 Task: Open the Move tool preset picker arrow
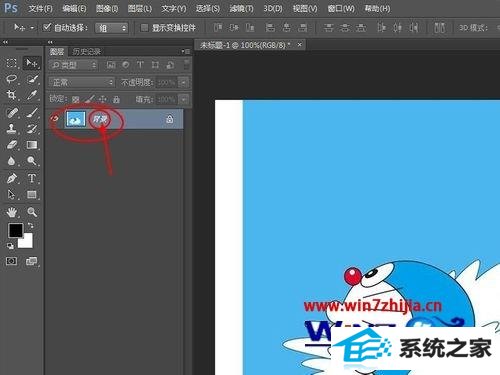[32, 28]
